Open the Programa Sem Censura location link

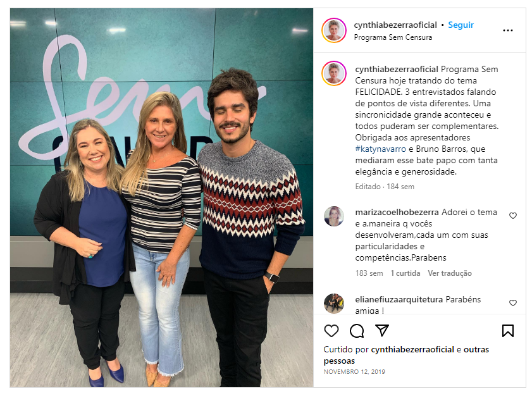(393, 37)
